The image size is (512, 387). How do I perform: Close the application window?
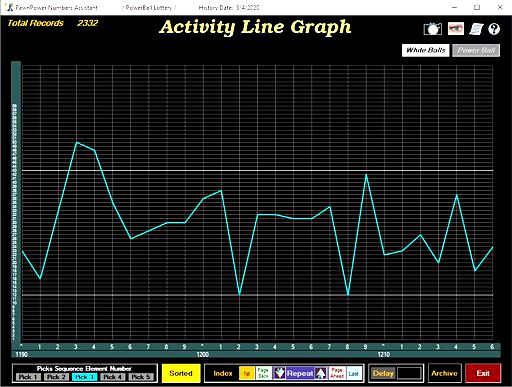tap(500, 7)
